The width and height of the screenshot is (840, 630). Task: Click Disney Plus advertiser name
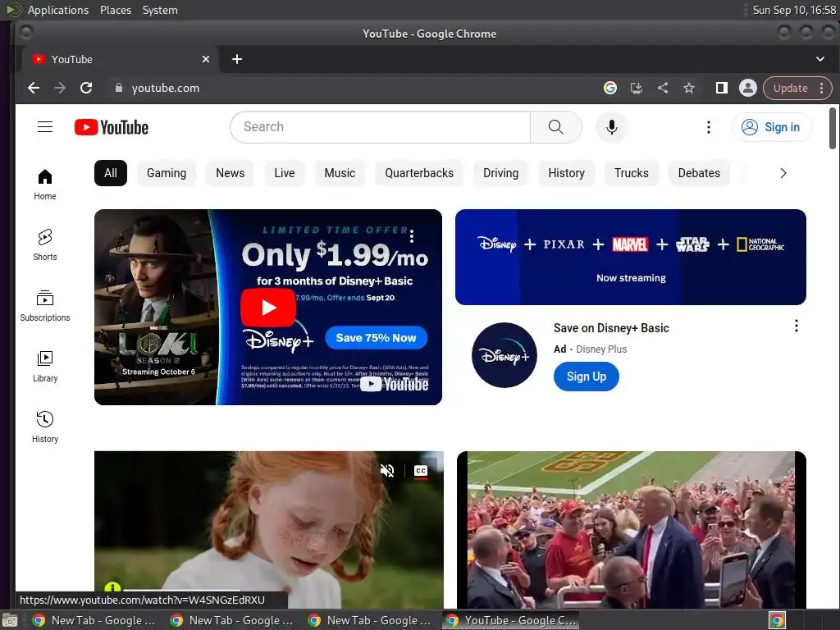pos(601,349)
